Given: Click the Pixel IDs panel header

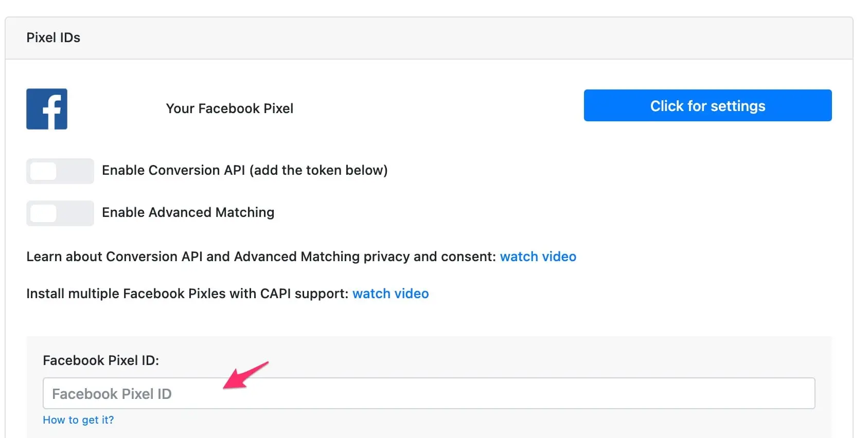Looking at the screenshot, I should 54,38.
